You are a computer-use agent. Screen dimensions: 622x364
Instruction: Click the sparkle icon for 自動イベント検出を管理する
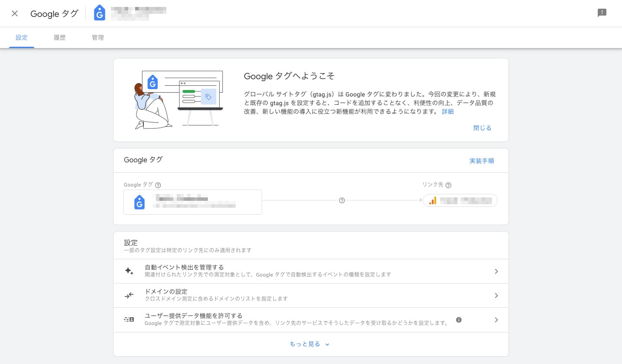[x=129, y=271]
